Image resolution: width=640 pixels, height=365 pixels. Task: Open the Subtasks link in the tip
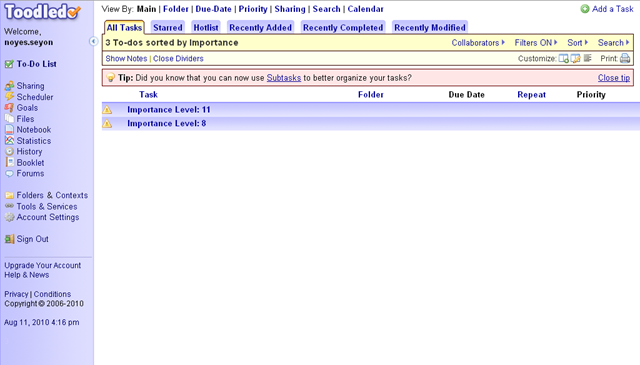(284, 78)
